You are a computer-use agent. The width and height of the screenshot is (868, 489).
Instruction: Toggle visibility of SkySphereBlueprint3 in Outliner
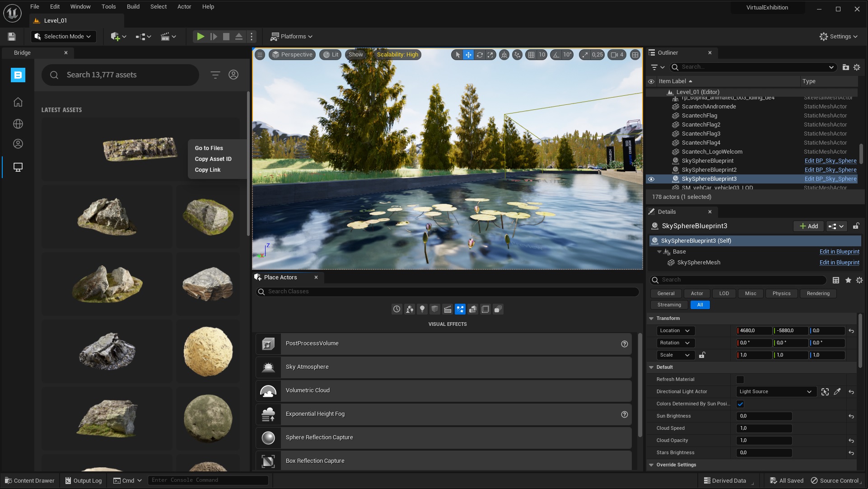[651, 179]
